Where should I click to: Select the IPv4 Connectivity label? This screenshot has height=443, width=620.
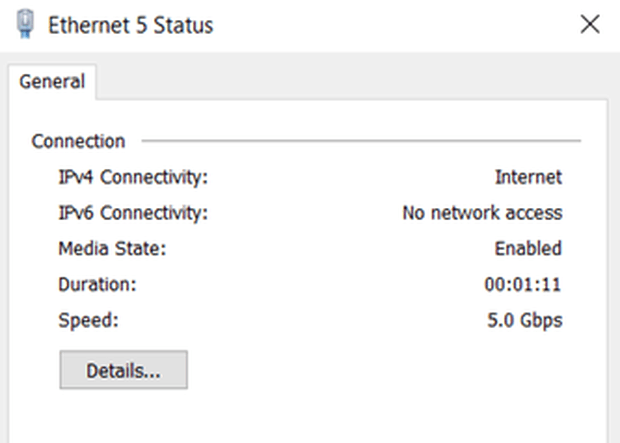(x=133, y=177)
